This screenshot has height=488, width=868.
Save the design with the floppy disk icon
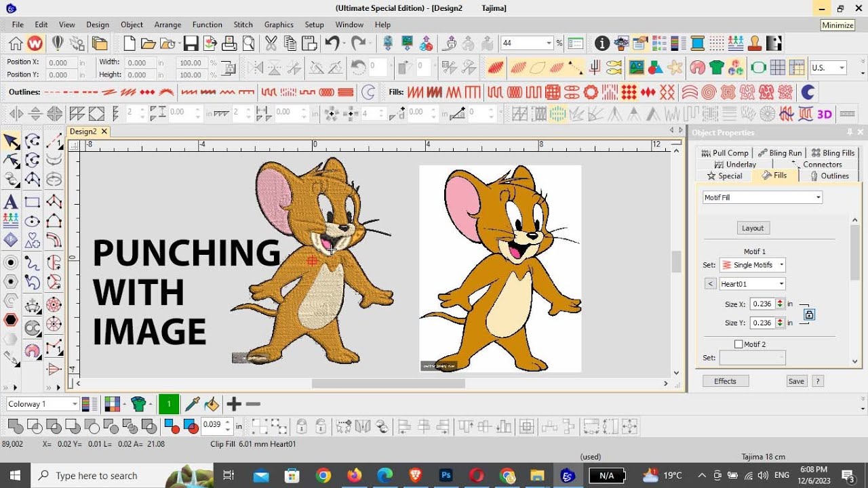191,44
